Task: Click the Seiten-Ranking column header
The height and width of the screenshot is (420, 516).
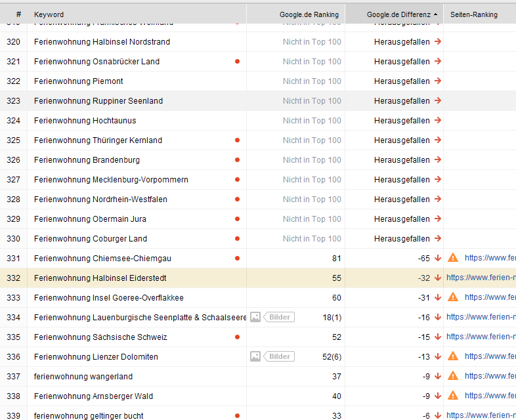Action: 474,14
